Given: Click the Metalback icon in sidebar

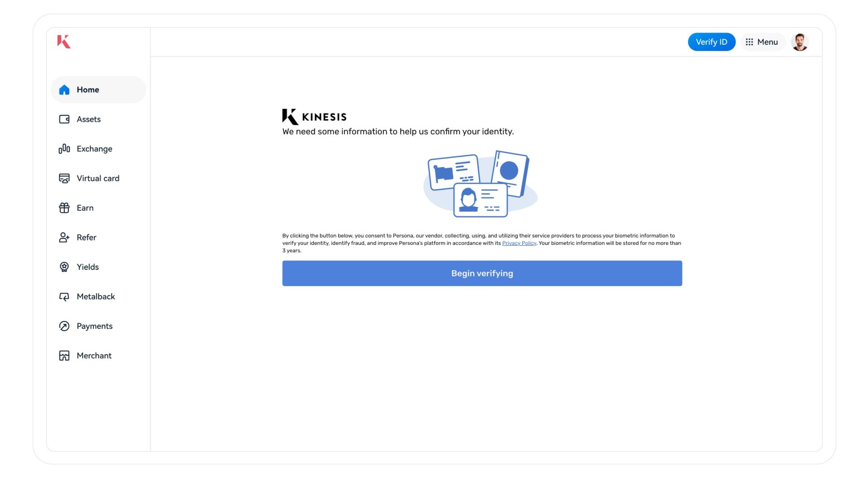Looking at the screenshot, I should click(64, 296).
